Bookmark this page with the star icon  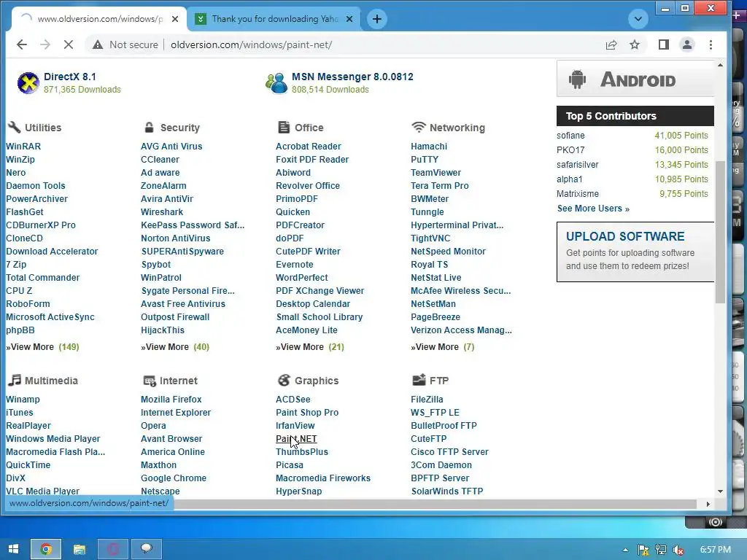[x=635, y=44]
